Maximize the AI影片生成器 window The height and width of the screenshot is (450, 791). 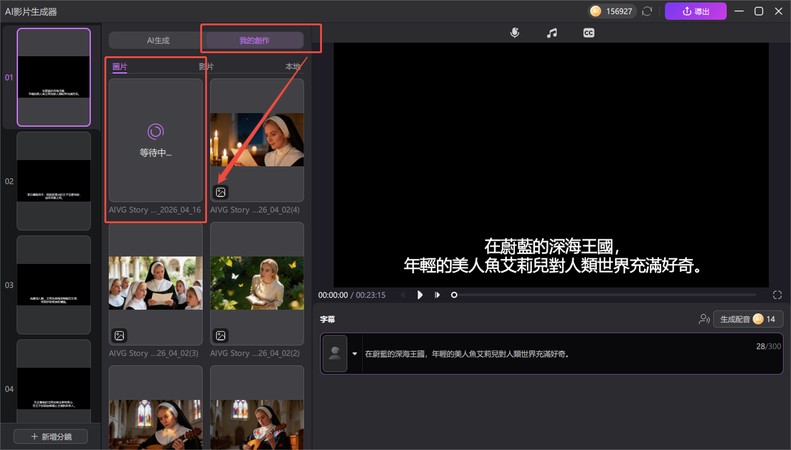759,11
